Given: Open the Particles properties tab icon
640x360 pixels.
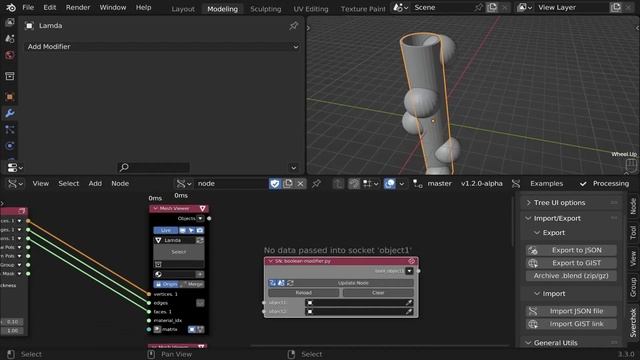Looking at the screenshot, I should (x=10, y=130).
